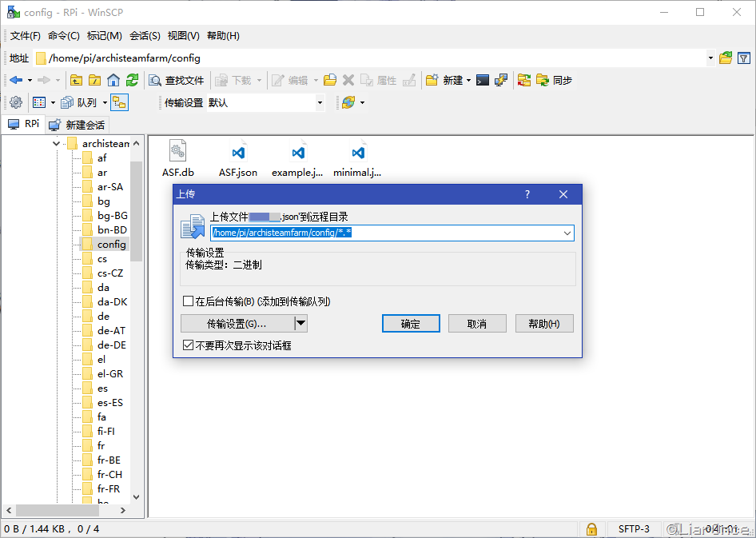Open the 文件(F) menu
Viewport: 756px width, 538px height.
(25, 36)
